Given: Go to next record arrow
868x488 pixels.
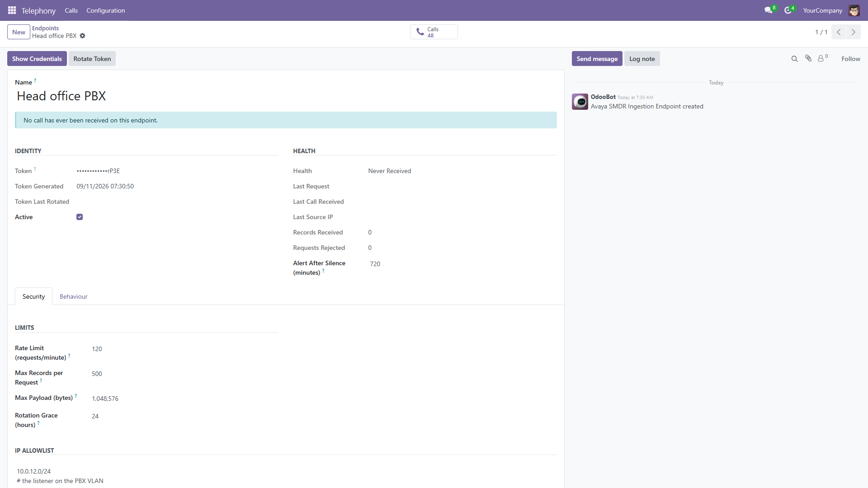Looking at the screenshot, I should (x=853, y=32).
